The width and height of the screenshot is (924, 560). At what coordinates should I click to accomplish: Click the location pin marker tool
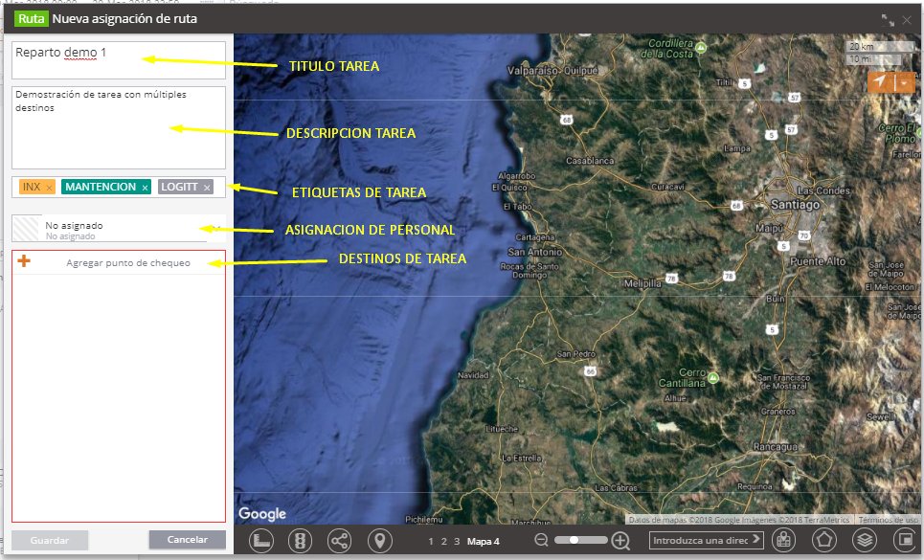(x=380, y=540)
